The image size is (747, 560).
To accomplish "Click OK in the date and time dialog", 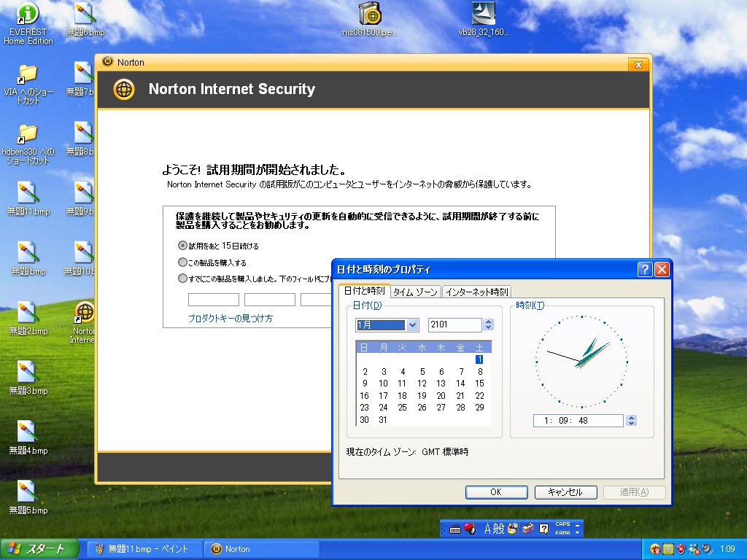I will pos(496,492).
